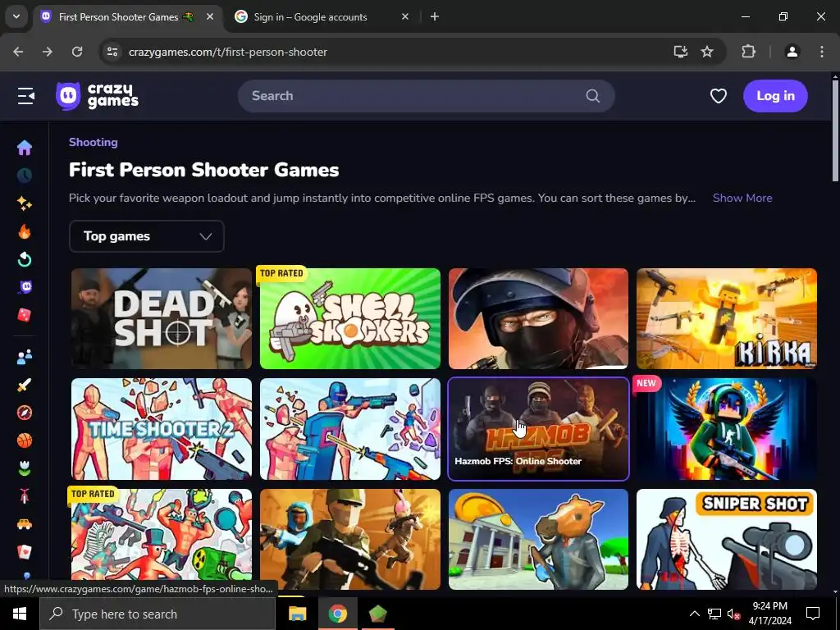
Task: Open Shell Shockers game thumbnail
Action: pyautogui.click(x=349, y=319)
